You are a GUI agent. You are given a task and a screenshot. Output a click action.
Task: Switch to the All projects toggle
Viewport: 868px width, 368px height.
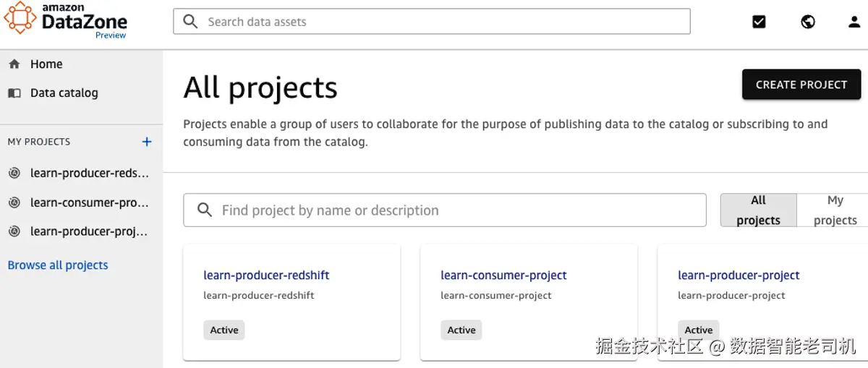click(x=758, y=210)
